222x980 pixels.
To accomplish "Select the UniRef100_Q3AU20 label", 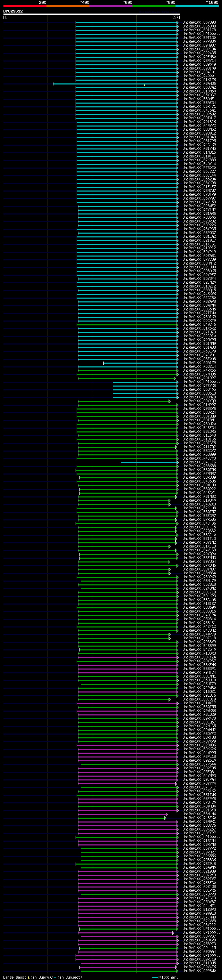I will click(x=199, y=423).
